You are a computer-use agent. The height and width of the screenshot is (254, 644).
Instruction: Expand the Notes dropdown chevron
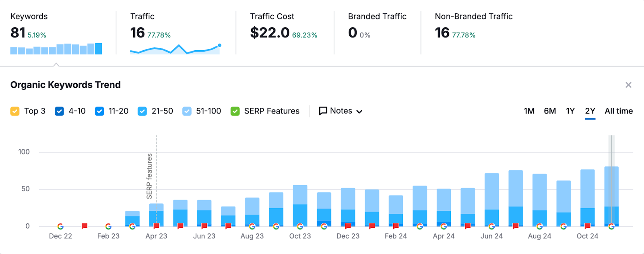pos(359,112)
